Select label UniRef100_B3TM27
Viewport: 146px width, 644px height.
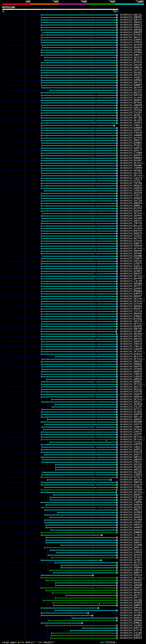click(x=131, y=35)
